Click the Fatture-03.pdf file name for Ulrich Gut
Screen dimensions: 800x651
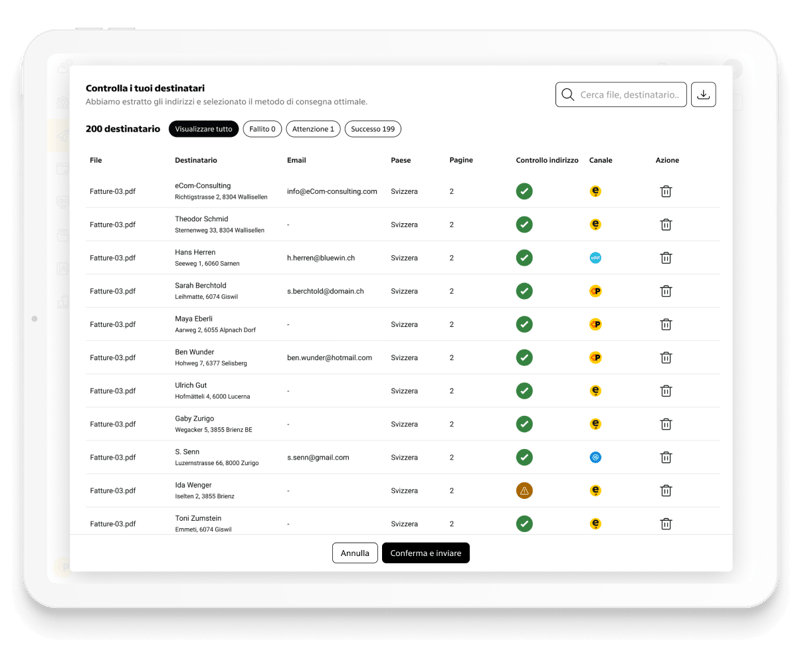coord(113,390)
